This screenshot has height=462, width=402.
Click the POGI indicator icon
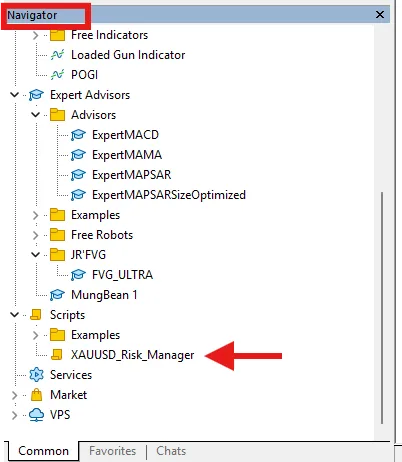(x=57, y=75)
